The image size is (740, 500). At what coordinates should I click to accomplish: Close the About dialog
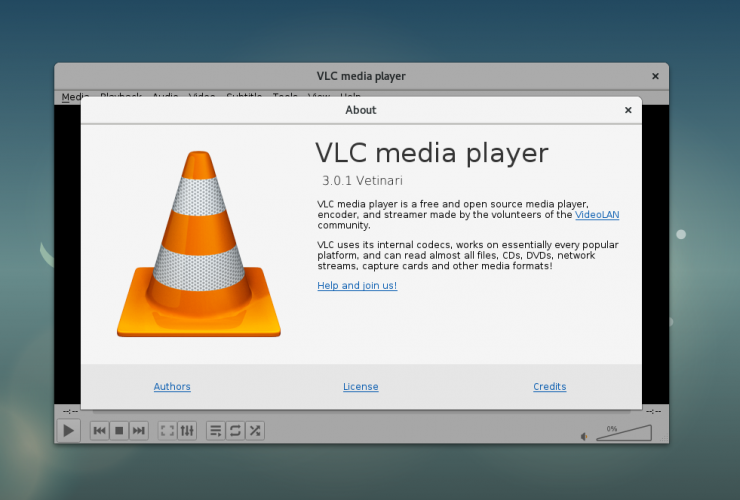tap(628, 110)
